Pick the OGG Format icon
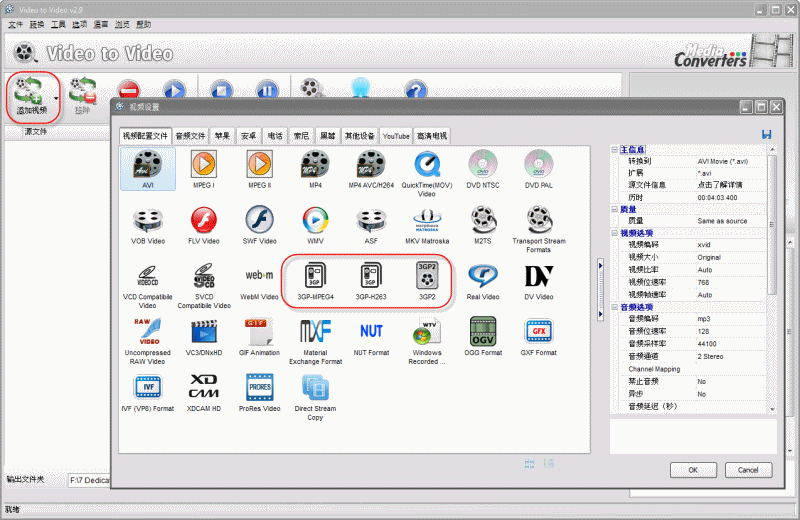 (x=483, y=337)
